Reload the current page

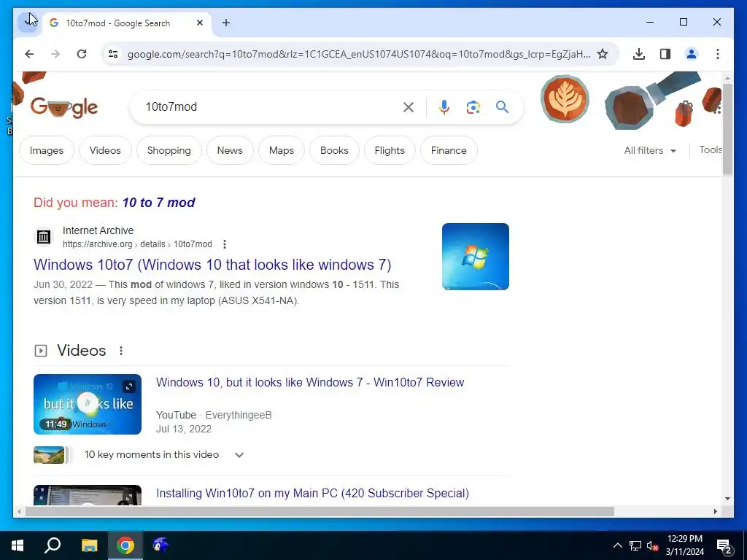tap(82, 54)
